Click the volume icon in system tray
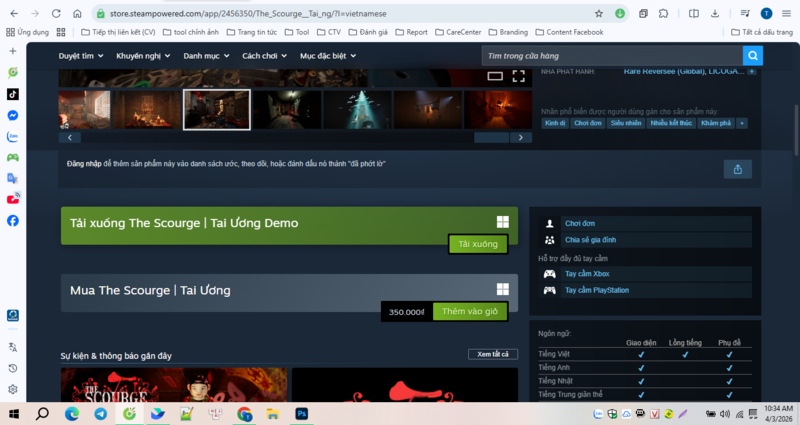The image size is (800, 425). tap(724, 414)
